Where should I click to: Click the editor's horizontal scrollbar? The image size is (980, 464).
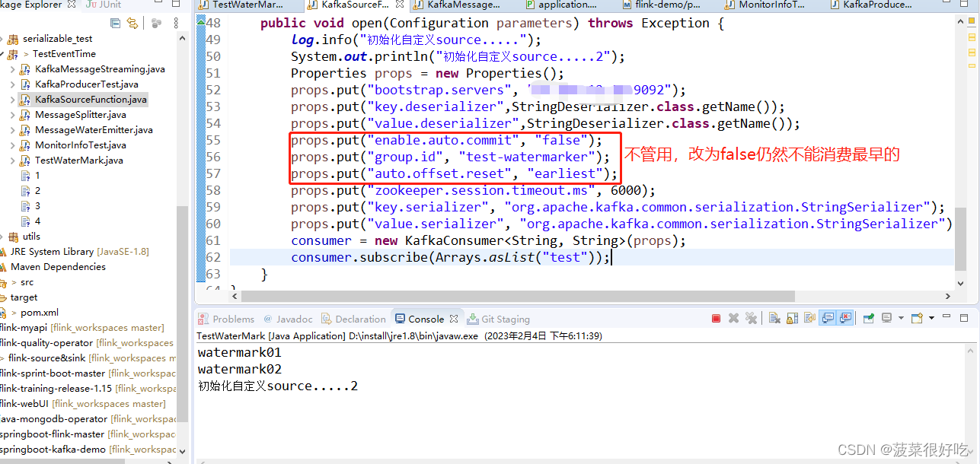[x=457, y=295]
